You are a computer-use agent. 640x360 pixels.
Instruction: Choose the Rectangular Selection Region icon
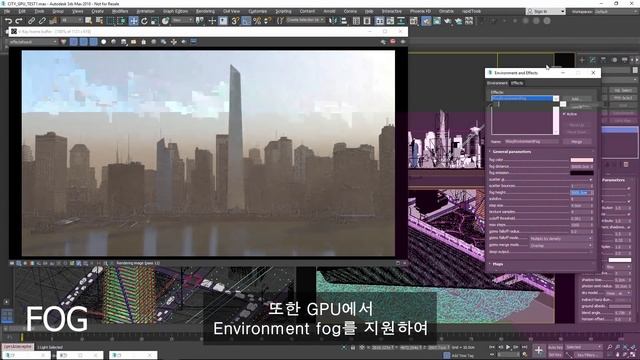110,21
